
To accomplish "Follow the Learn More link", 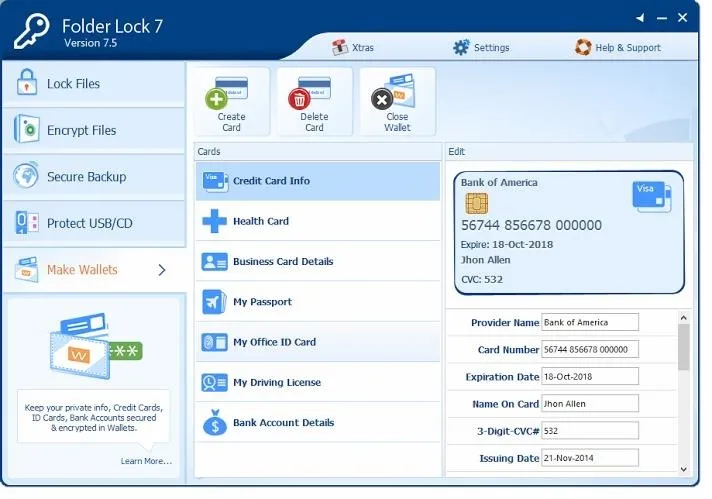I will pos(146,461).
